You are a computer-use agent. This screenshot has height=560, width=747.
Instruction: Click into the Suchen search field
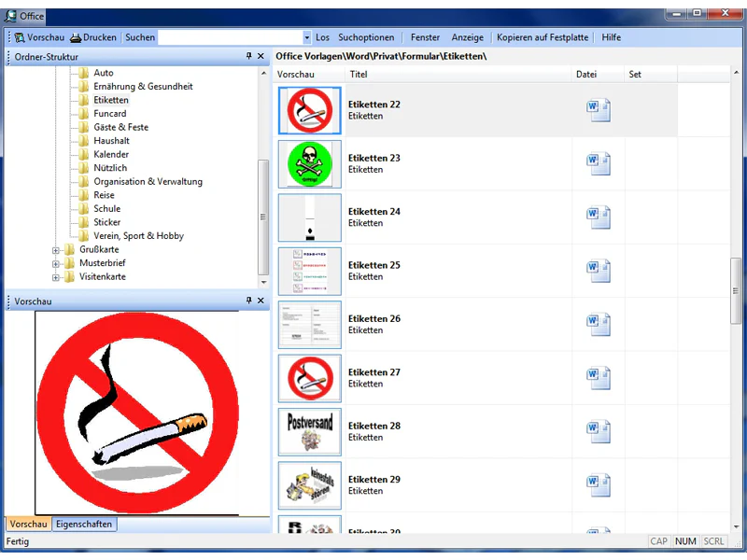click(230, 37)
